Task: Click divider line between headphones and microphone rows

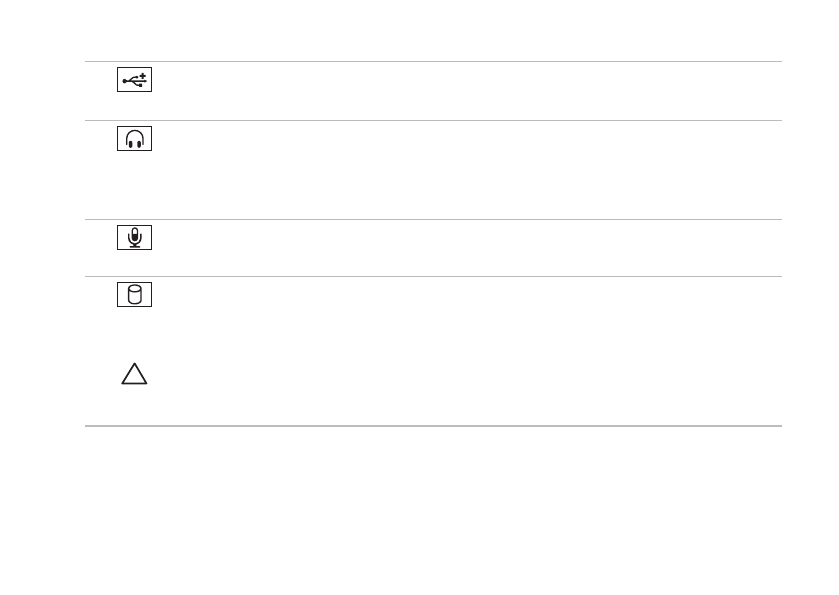Action: coord(433,219)
